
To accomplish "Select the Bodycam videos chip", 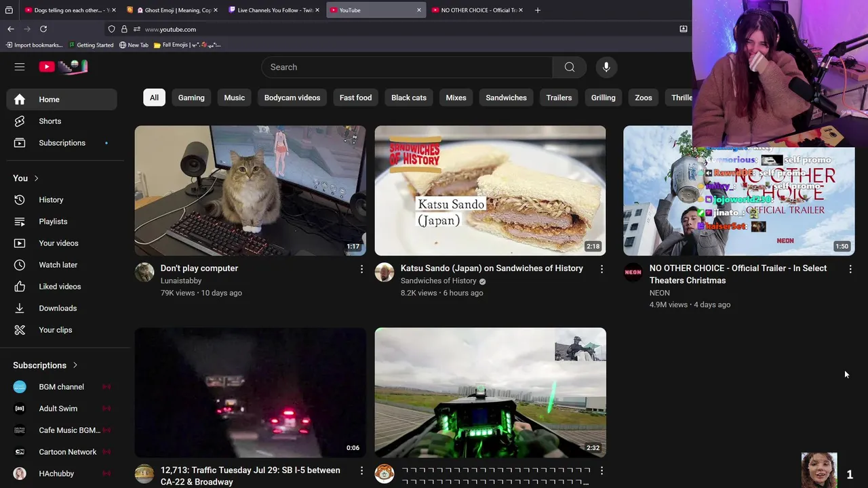I will click(292, 98).
